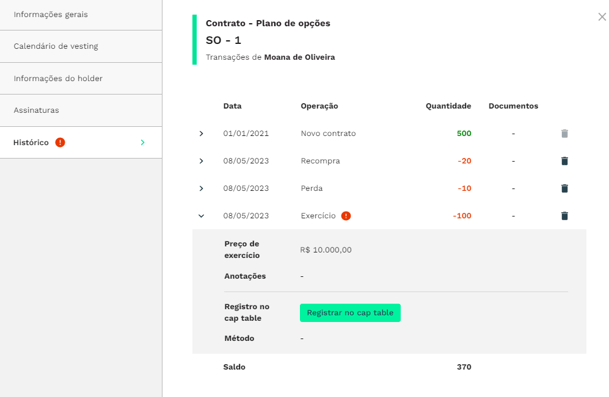Click the Operação column header
609x397 pixels.
coord(319,106)
